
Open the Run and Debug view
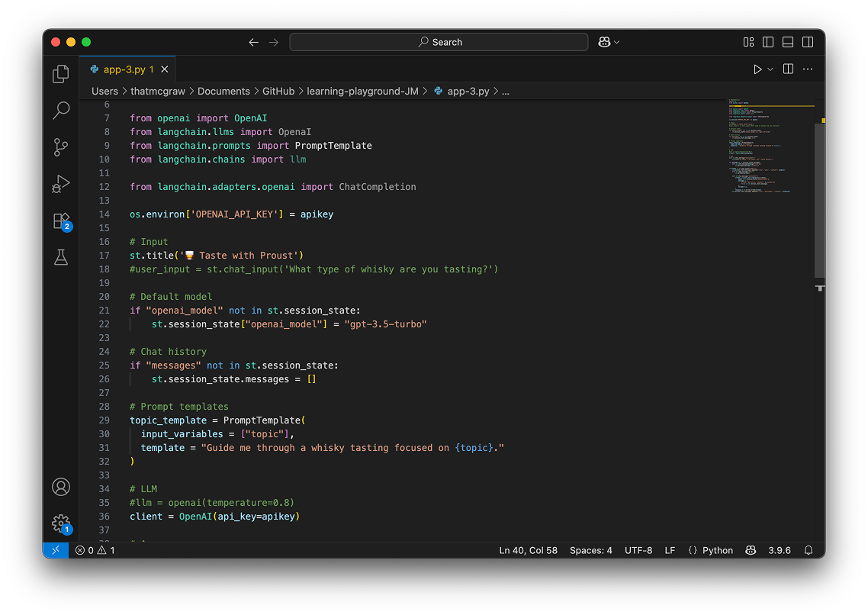point(61,184)
